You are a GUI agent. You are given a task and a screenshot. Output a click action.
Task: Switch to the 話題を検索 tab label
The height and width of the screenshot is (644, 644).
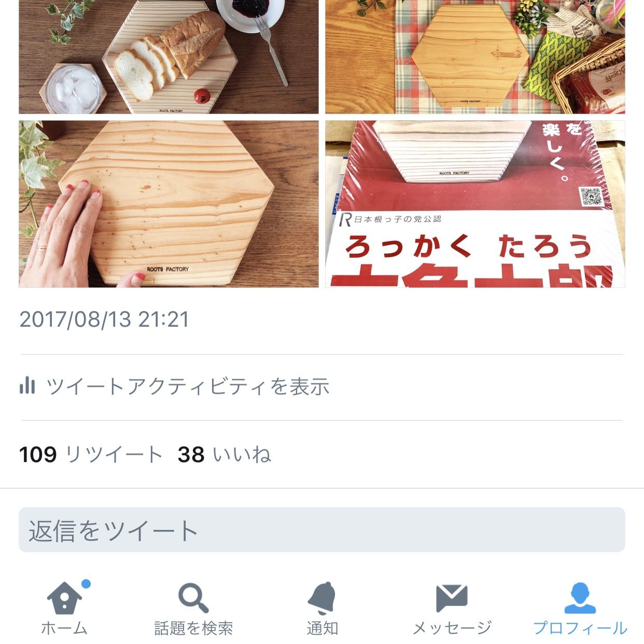pyautogui.click(x=193, y=628)
